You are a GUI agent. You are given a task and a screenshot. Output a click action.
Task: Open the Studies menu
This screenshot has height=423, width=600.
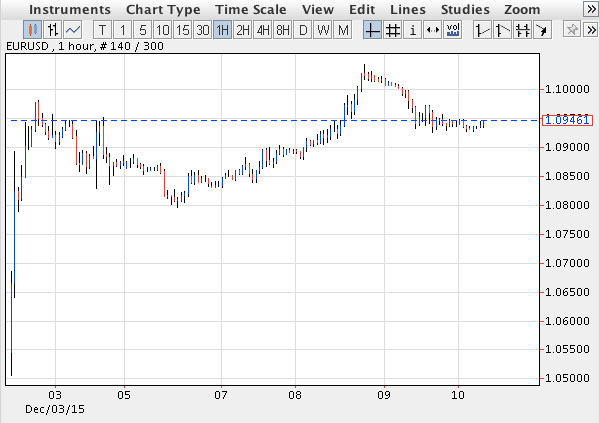coord(465,10)
